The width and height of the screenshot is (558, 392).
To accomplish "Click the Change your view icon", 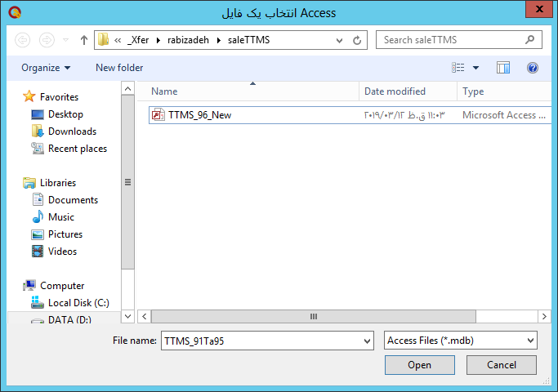I will pyautogui.click(x=458, y=68).
